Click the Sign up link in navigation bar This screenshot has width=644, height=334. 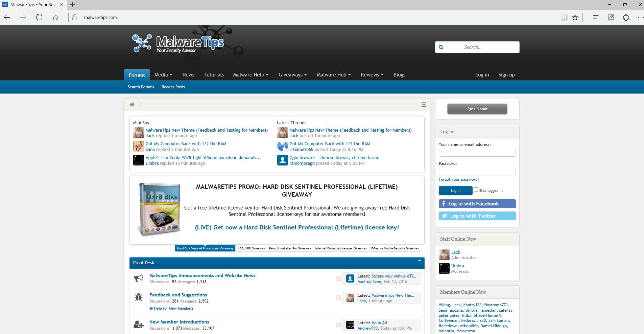(x=506, y=75)
